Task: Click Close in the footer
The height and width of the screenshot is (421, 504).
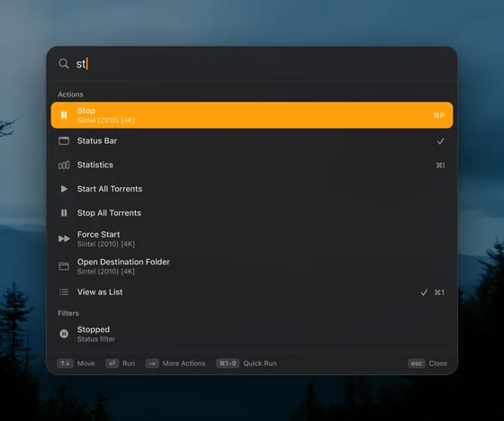Action: pyautogui.click(x=437, y=363)
